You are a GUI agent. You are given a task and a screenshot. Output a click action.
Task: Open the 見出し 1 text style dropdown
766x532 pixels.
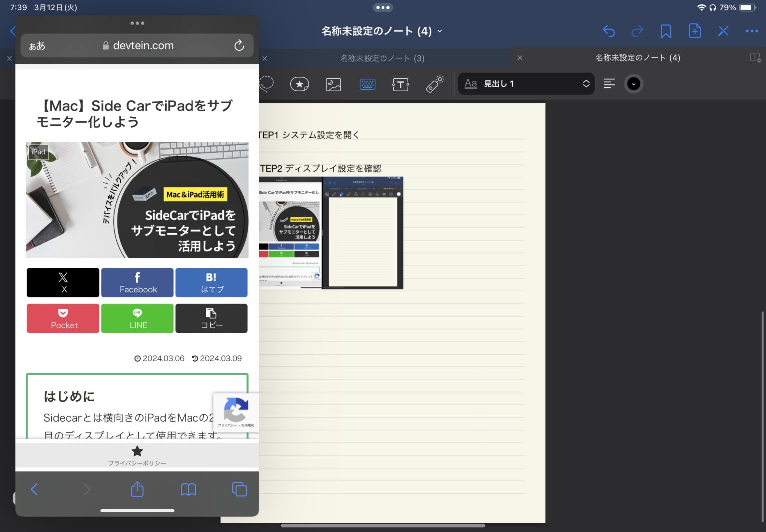point(526,84)
